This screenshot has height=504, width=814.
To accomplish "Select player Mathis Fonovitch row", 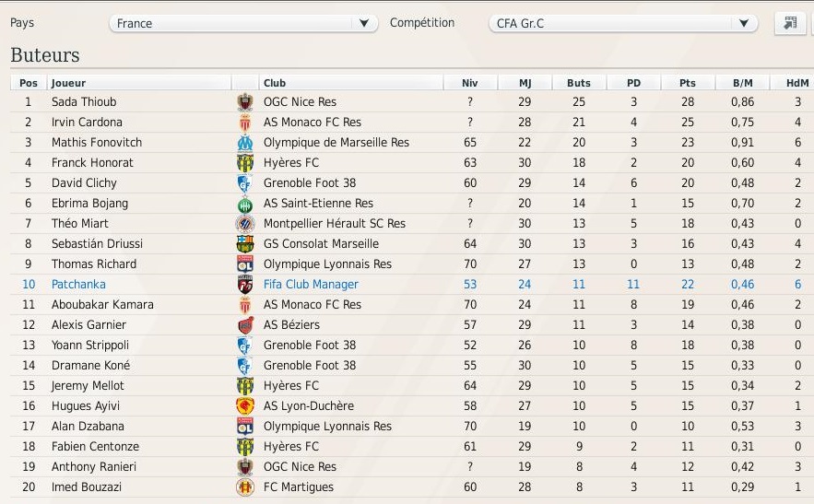I will (x=412, y=142).
